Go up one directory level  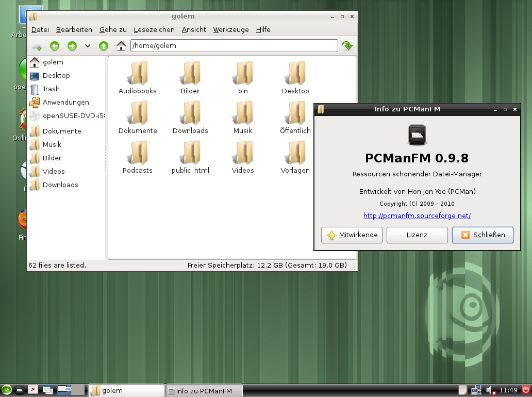pyautogui.click(x=103, y=46)
